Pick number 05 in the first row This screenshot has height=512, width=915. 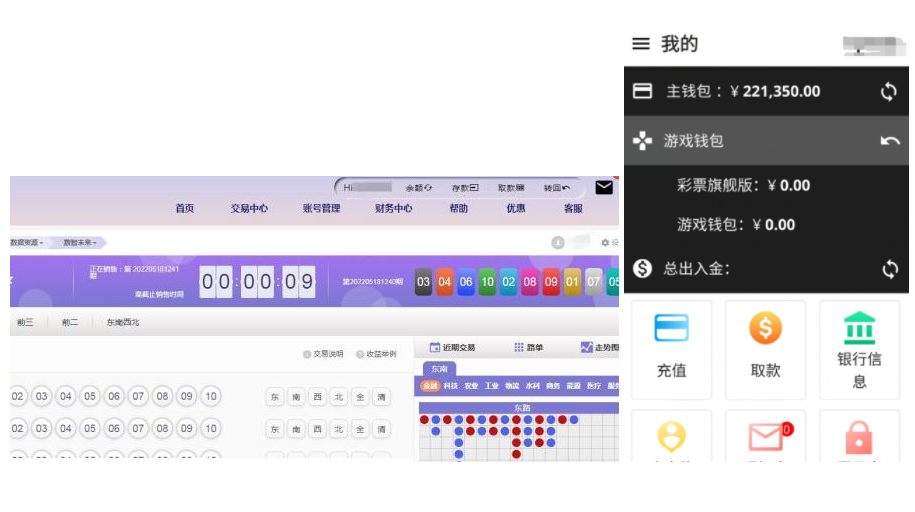[x=90, y=396]
